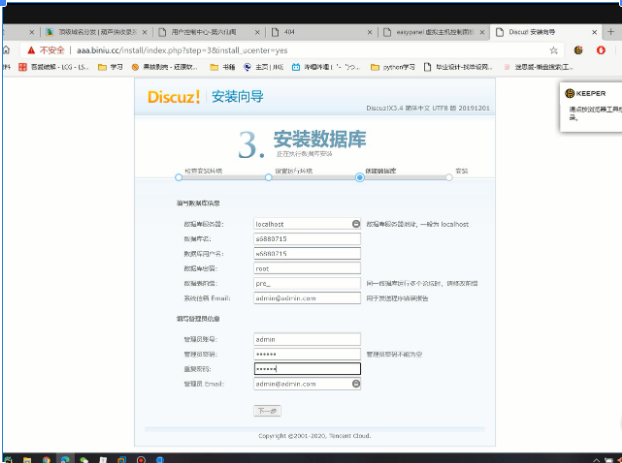Viewport: 622px width, 463px height.
Task: Open new tab with plus button
Action: point(610,32)
